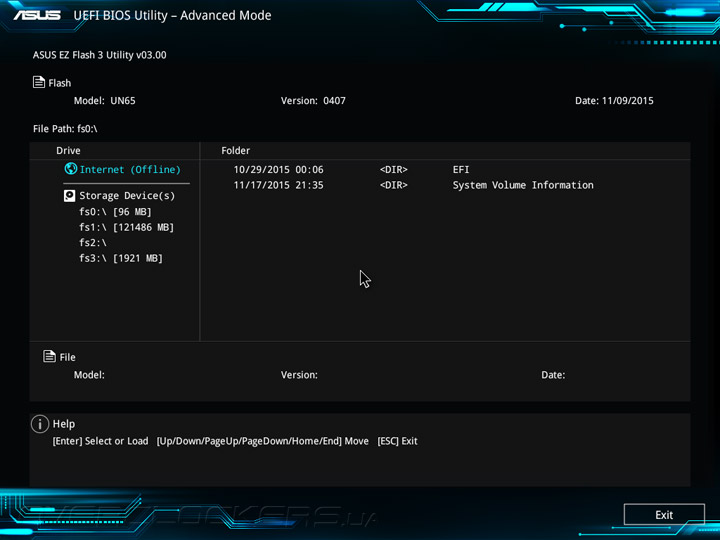Select the fs2:\ drive entry
Viewport: 720px width, 540px height.
93,242
